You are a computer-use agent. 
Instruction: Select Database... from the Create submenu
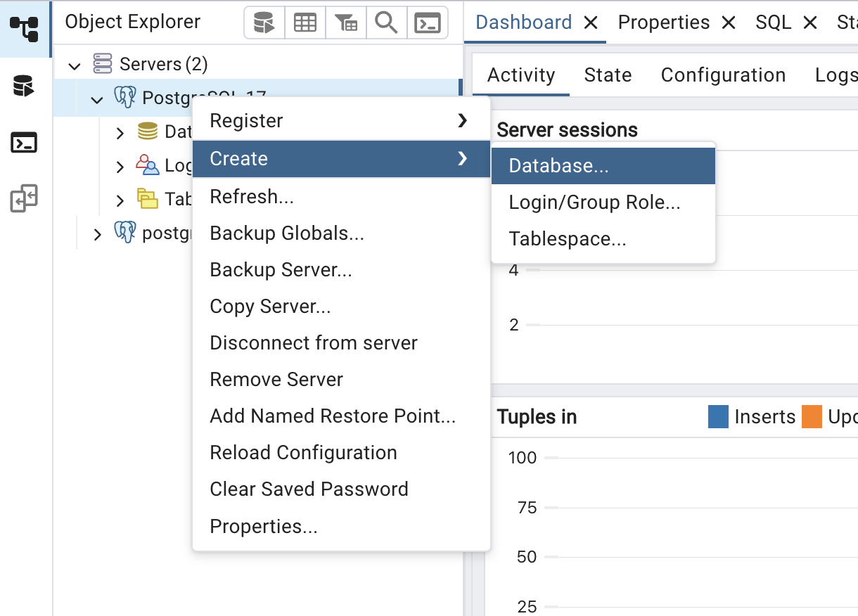(558, 166)
